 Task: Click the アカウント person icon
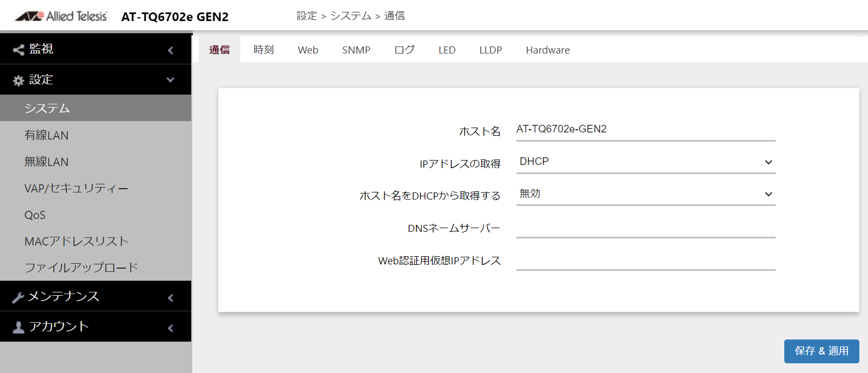[x=18, y=328]
